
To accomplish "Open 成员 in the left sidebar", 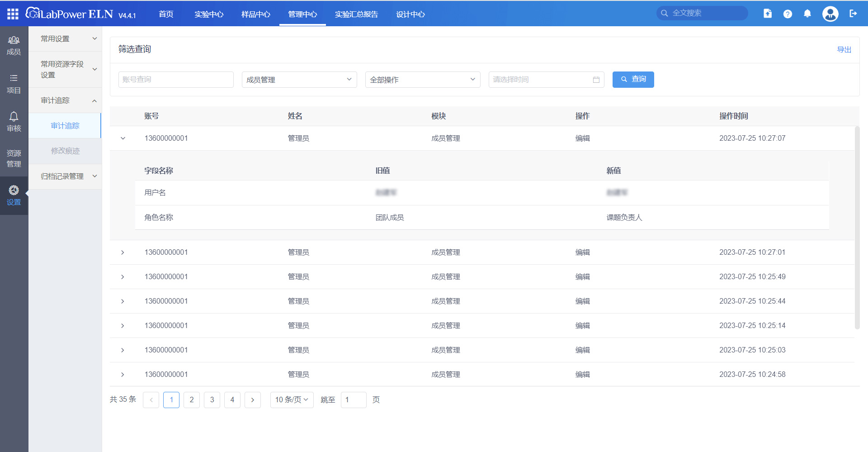I will [14, 46].
